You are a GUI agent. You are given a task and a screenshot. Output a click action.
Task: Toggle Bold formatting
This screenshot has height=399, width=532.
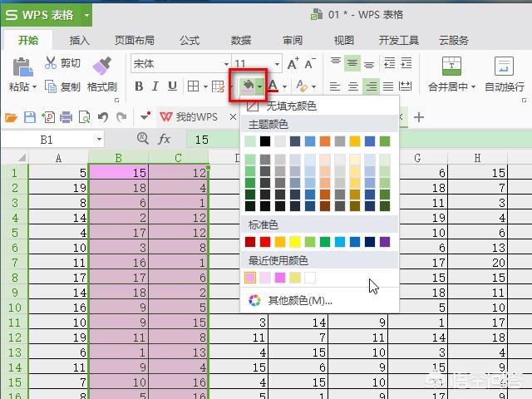pos(139,86)
